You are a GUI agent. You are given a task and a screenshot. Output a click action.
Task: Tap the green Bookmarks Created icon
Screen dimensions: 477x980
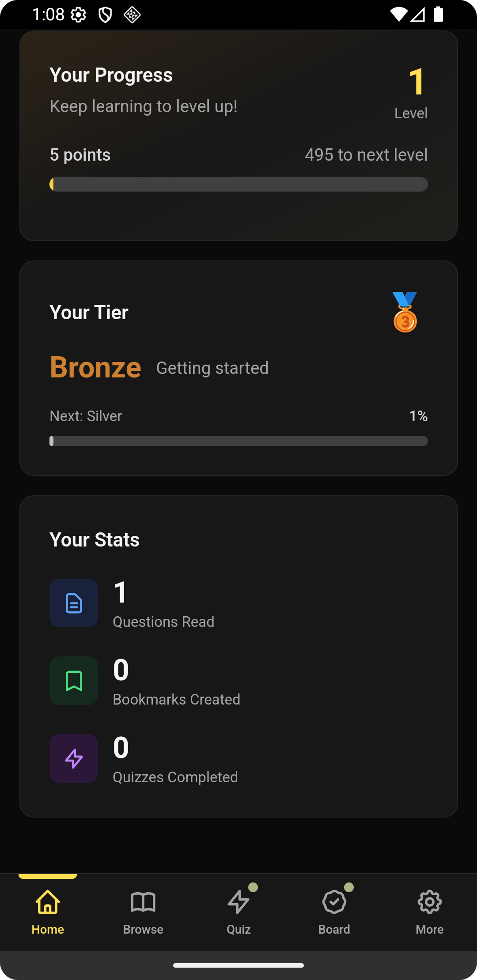(x=74, y=681)
